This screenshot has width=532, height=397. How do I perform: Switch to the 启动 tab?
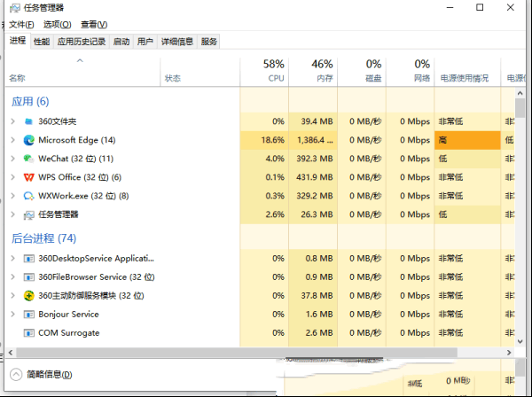[x=121, y=42]
